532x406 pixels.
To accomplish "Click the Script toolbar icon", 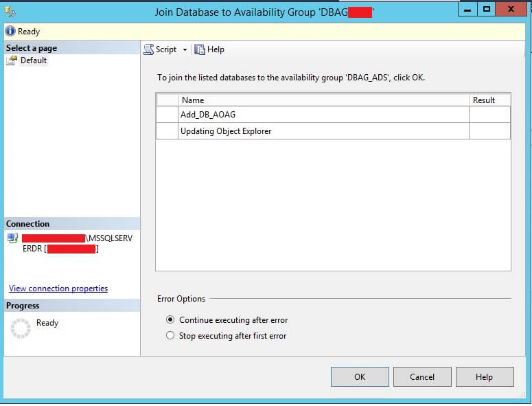I will click(x=148, y=49).
